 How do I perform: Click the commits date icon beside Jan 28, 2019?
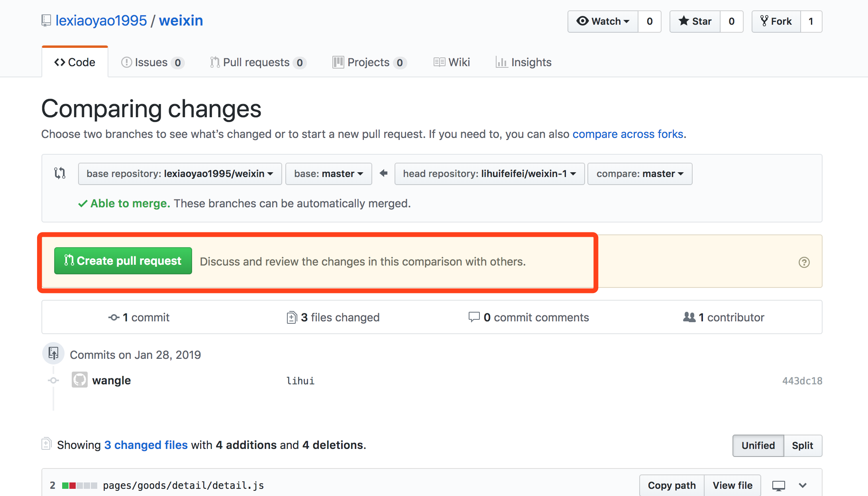click(x=53, y=354)
